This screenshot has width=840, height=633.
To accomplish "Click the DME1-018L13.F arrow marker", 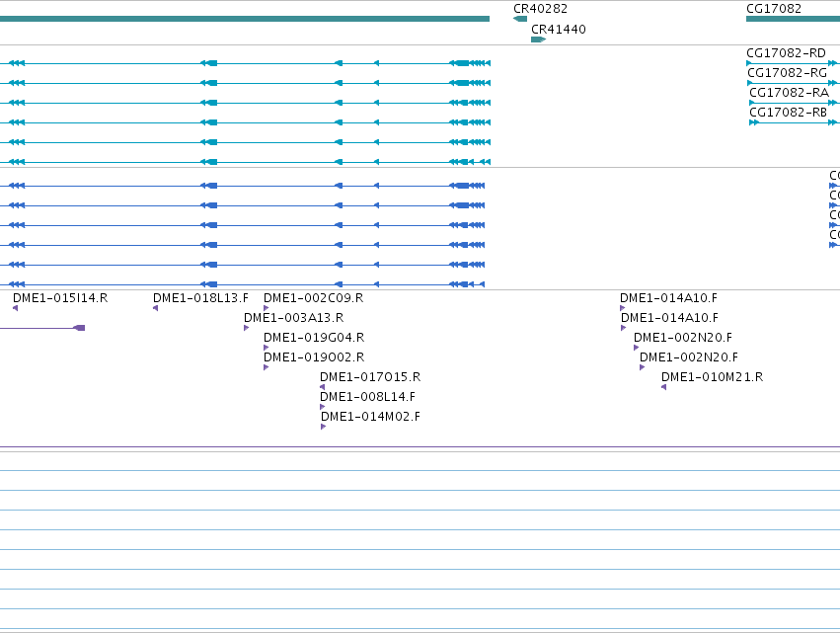I will pos(155,308).
